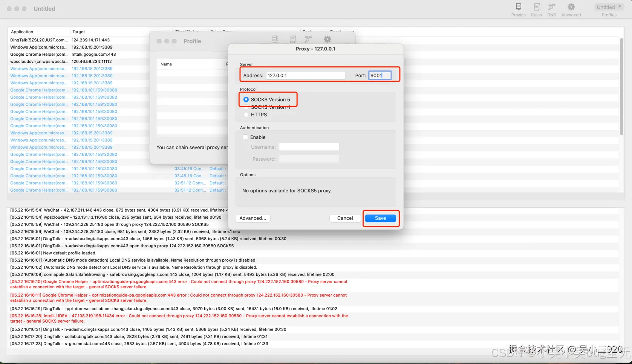632x364 pixels.
Task: Click the com.apple.Safari.SafeBrowsing log entry
Action: [x=172, y=274]
